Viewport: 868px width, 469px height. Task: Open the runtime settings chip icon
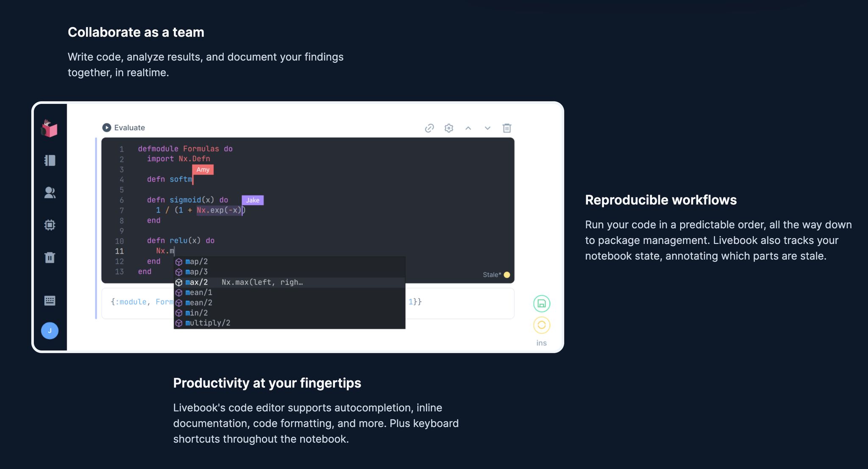click(x=50, y=225)
